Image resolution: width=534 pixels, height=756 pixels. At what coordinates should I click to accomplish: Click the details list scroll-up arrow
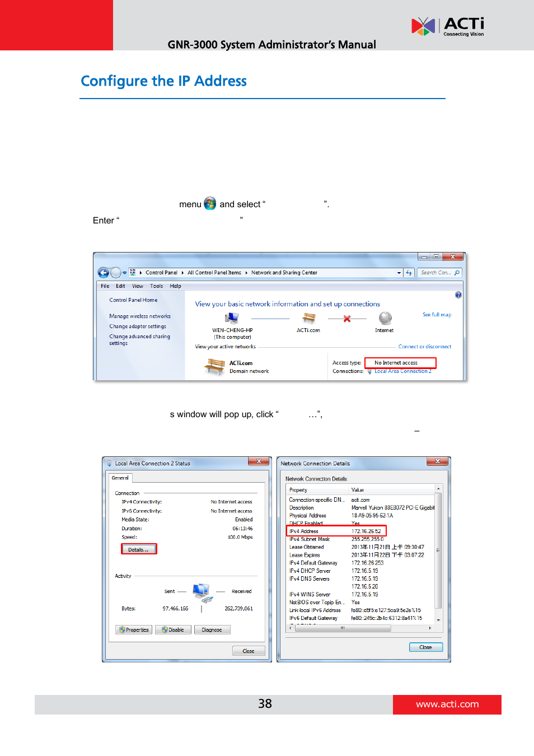point(439,489)
